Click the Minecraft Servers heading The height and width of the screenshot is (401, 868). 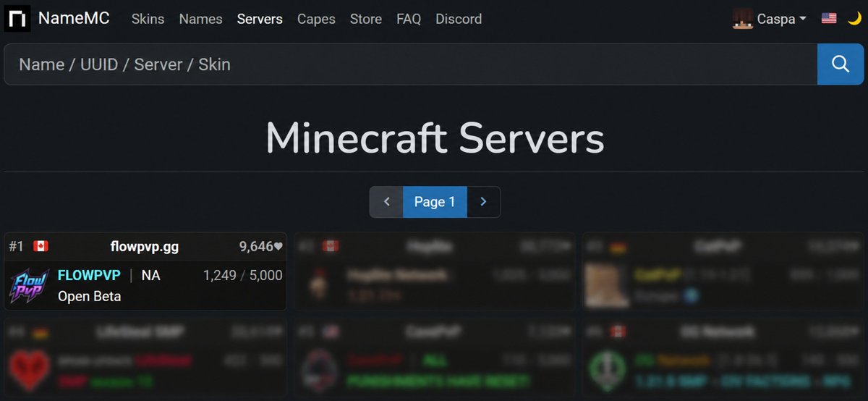[x=435, y=137]
